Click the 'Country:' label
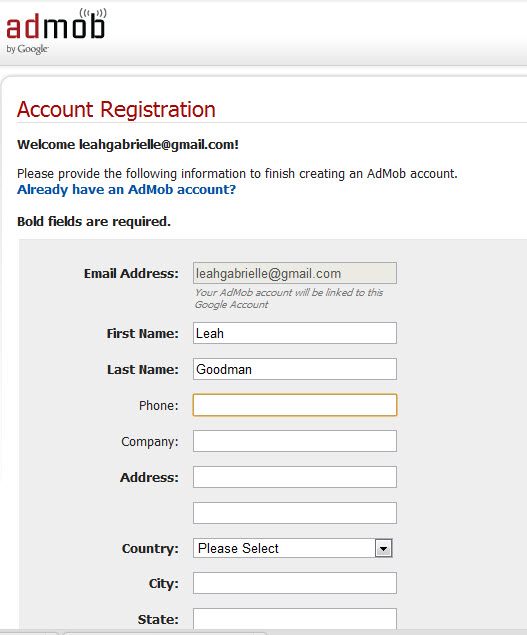Screen dimensions: 527x635 coord(150,548)
